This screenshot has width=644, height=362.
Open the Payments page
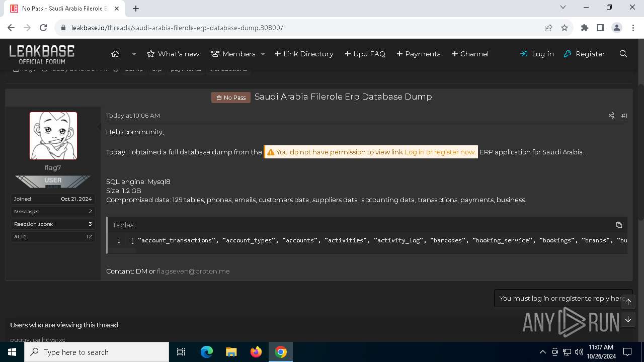tap(419, 54)
